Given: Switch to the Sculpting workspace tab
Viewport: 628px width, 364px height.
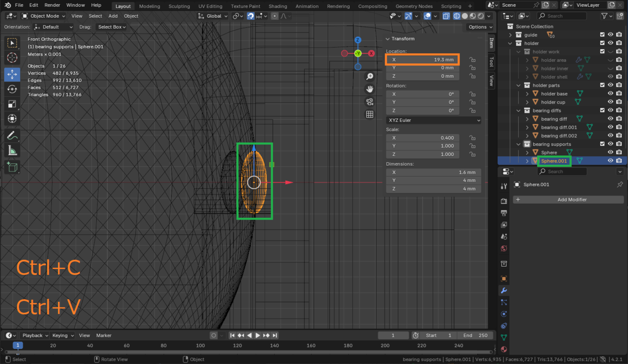Looking at the screenshot, I should tap(178, 6).
